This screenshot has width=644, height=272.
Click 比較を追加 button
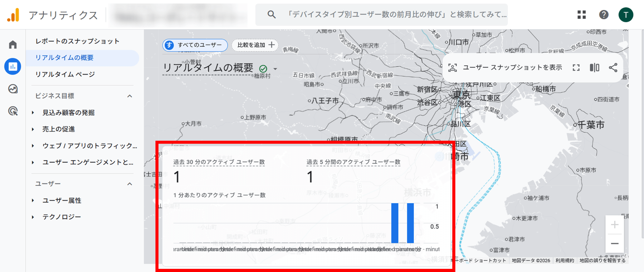pyautogui.click(x=256, y=45)
